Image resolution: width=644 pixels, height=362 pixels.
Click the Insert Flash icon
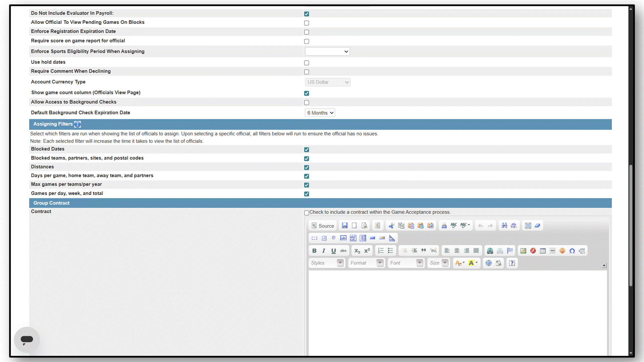click(533, 251)
